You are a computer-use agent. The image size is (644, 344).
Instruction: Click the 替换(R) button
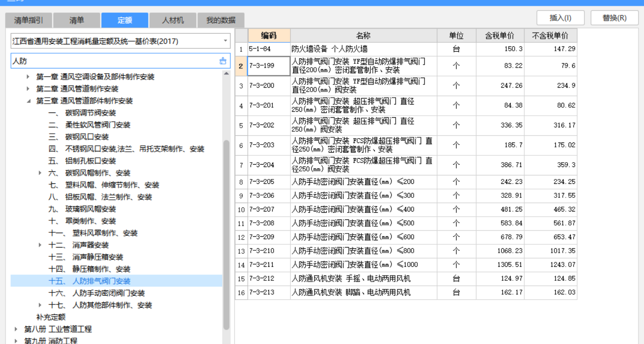coord(614,18)
